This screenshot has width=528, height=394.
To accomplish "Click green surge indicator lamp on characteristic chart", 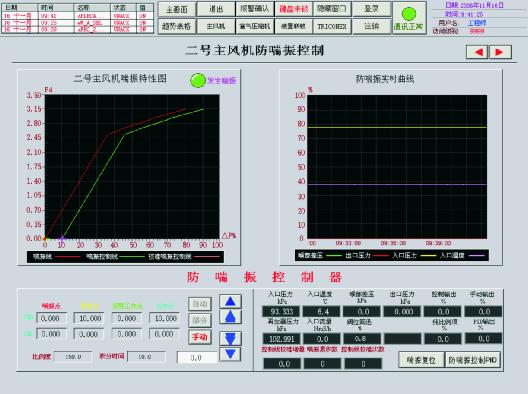I will coord(198,80).
